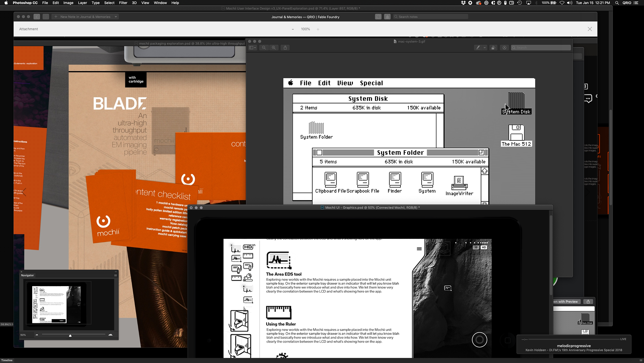
Task: Open Spotlight search in the menu bar
Action: coord(616,3)
